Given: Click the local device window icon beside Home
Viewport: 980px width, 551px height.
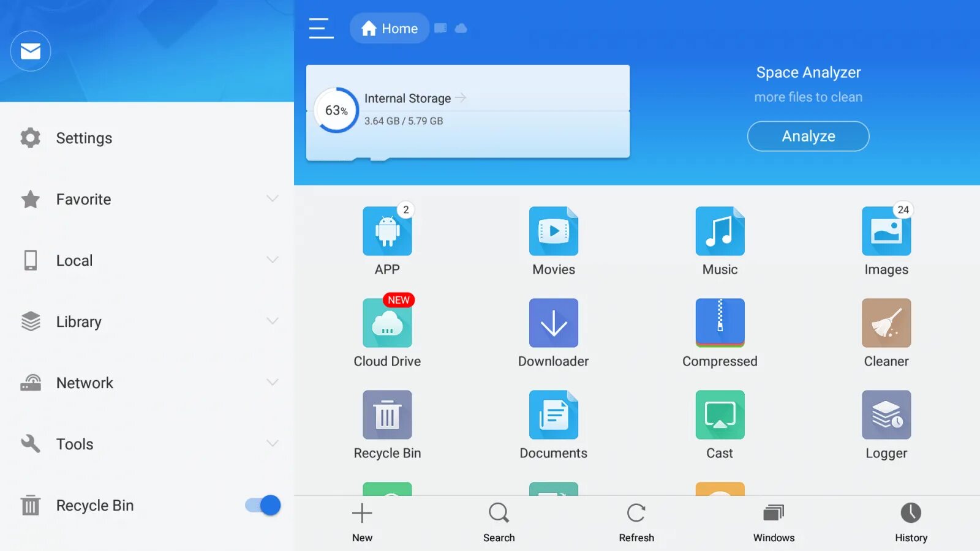Looking at the screenshot, I should (x=440, y=28).
